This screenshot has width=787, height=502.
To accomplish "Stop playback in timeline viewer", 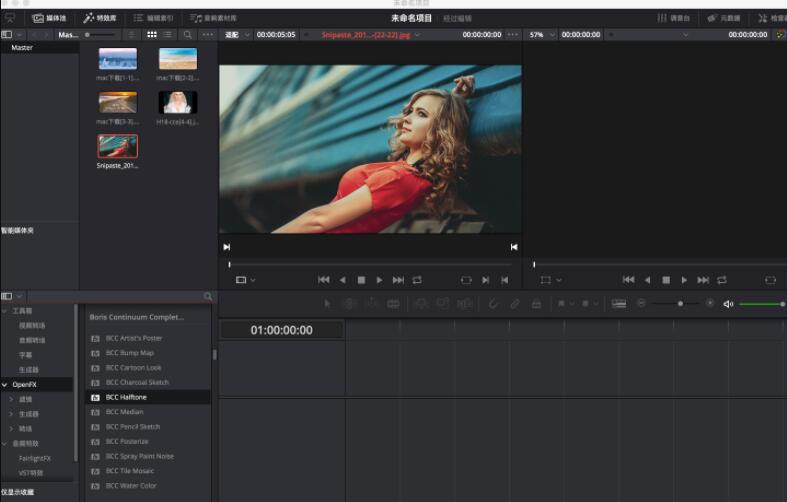I will [x=666, y=280].
